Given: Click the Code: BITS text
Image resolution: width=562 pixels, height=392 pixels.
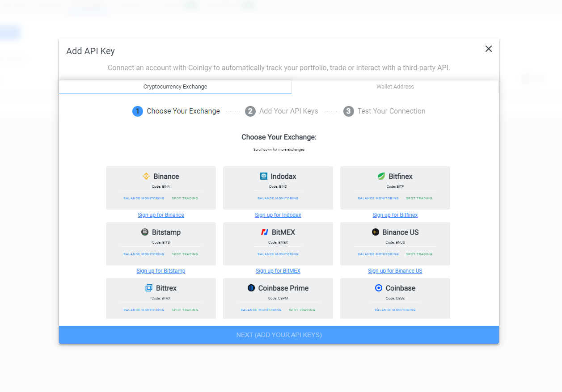Looking at the screenshot, I should (x=161, y=242).
